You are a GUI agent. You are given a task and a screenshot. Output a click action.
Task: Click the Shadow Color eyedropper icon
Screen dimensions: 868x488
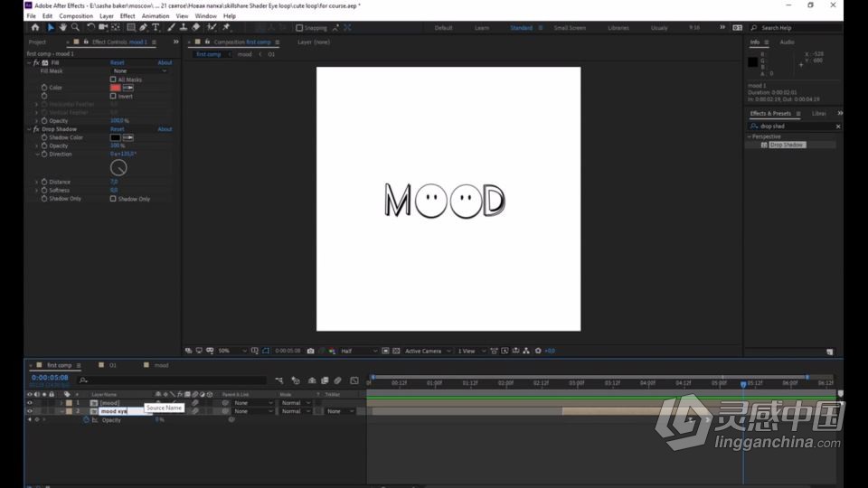click(x=127, y=137)
